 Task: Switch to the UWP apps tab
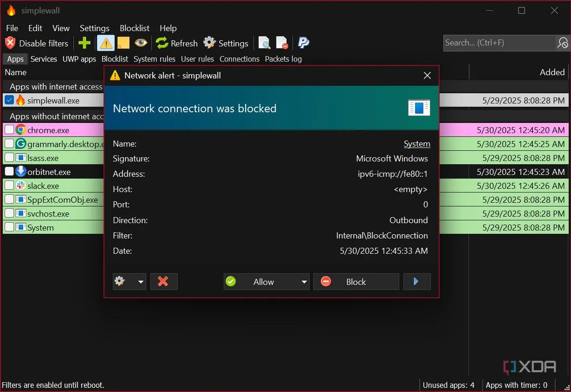click(79, 59)
